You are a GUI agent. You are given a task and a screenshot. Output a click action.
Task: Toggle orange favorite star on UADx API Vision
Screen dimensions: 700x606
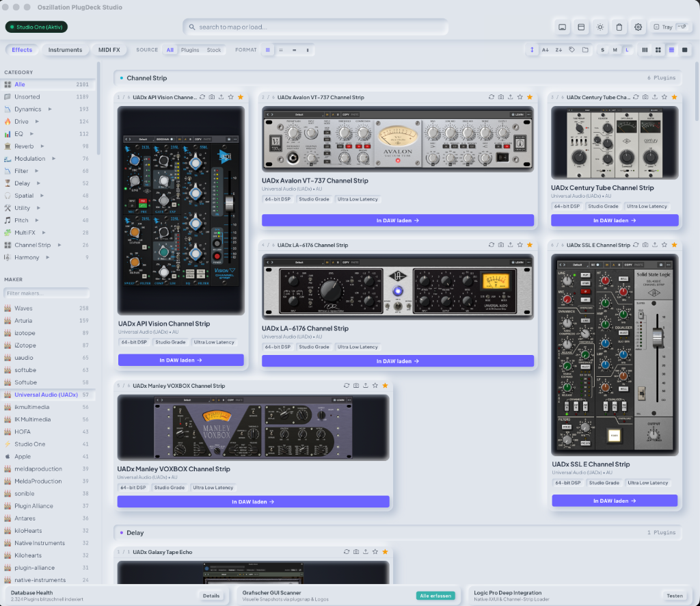(241, 97)
